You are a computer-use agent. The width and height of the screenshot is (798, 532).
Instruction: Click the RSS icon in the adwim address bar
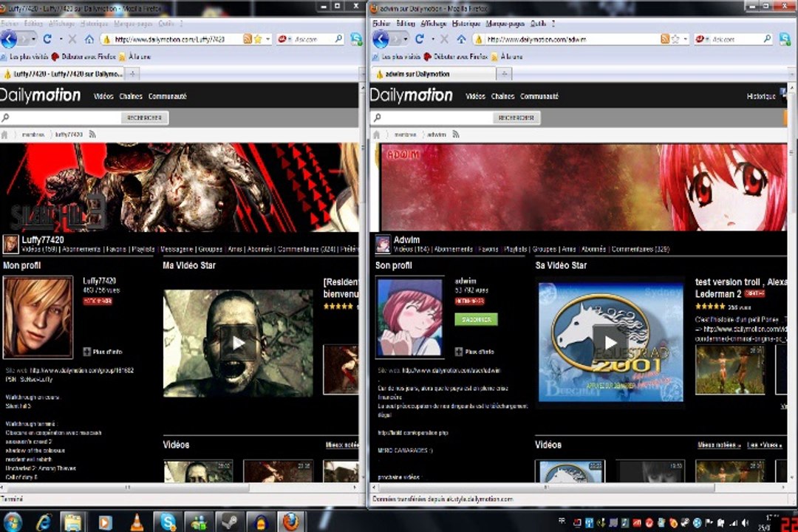point(665,38)
